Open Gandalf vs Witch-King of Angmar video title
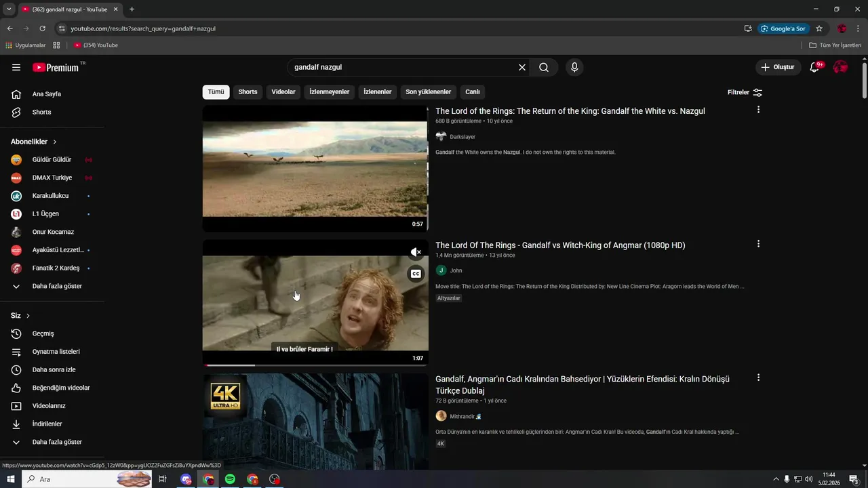 560,245
